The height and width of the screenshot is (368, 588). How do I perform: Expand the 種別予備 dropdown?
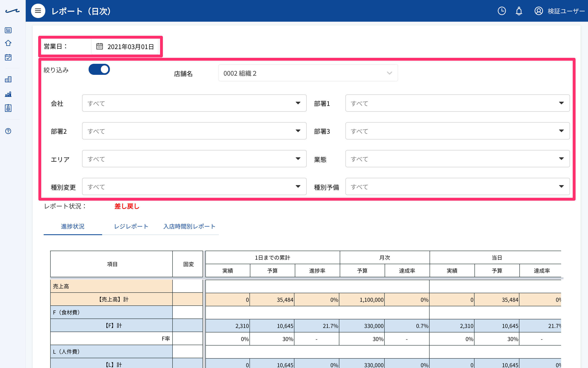458,186
